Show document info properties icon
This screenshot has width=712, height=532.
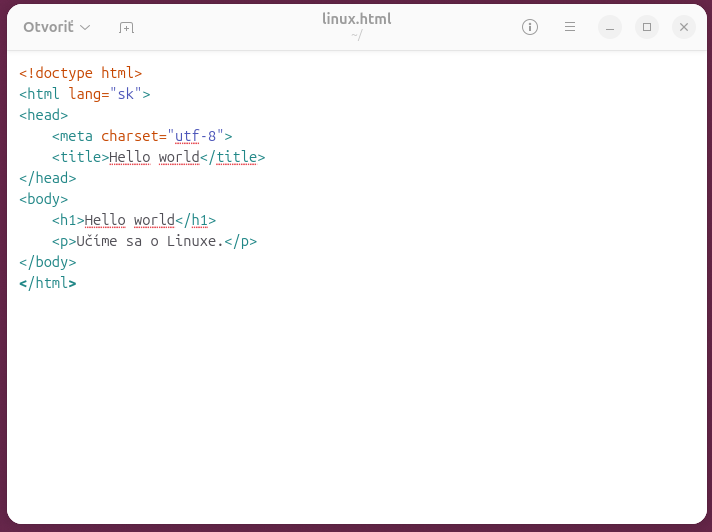530,27
